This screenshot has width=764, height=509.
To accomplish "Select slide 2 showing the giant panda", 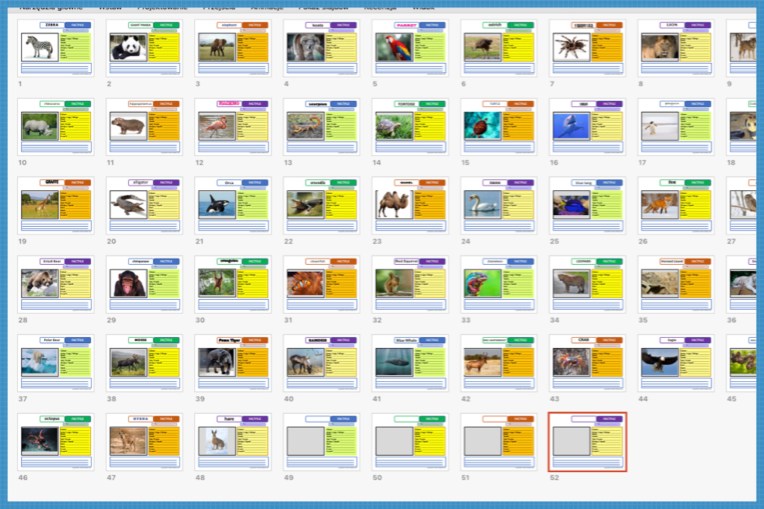I will (x=144, y=48).
